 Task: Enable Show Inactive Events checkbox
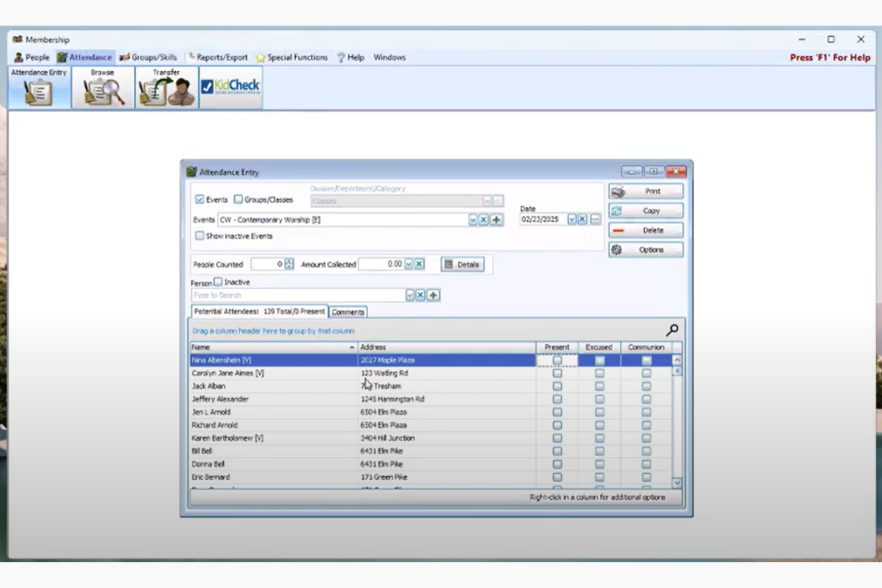(x=200, y=236)
